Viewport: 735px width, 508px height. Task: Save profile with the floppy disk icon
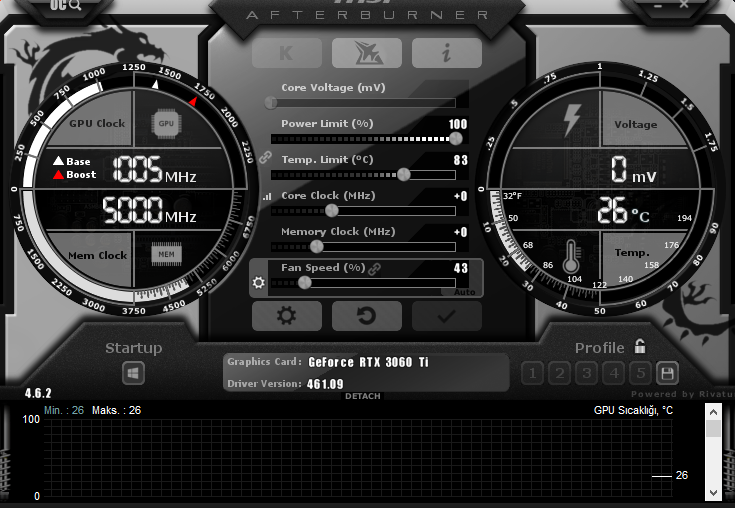click(x=668, y=374)
